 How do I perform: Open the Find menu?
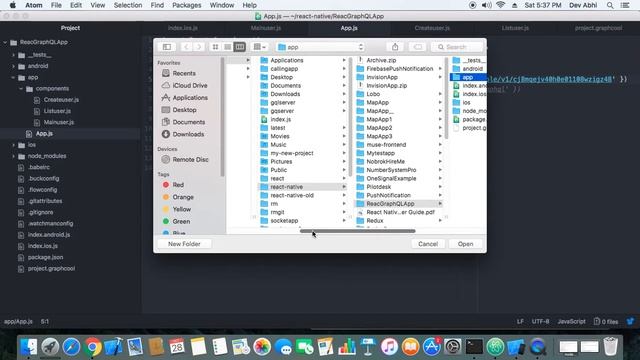point(157,5)
